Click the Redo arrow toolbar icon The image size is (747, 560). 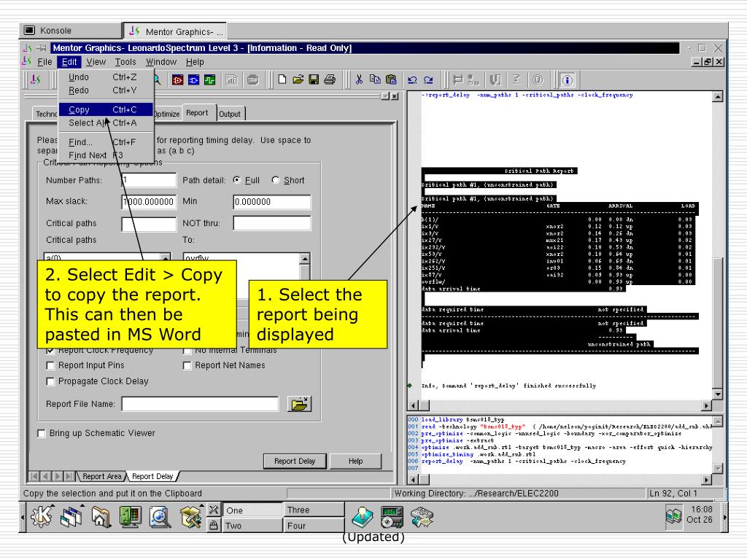pos(428,80)
